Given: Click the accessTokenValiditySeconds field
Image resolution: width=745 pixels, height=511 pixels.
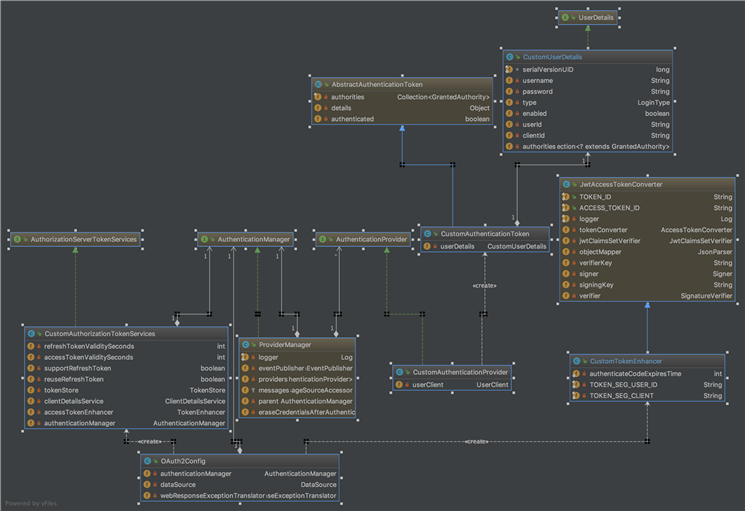Looking at the screenshot, I should tap(126, 357).
